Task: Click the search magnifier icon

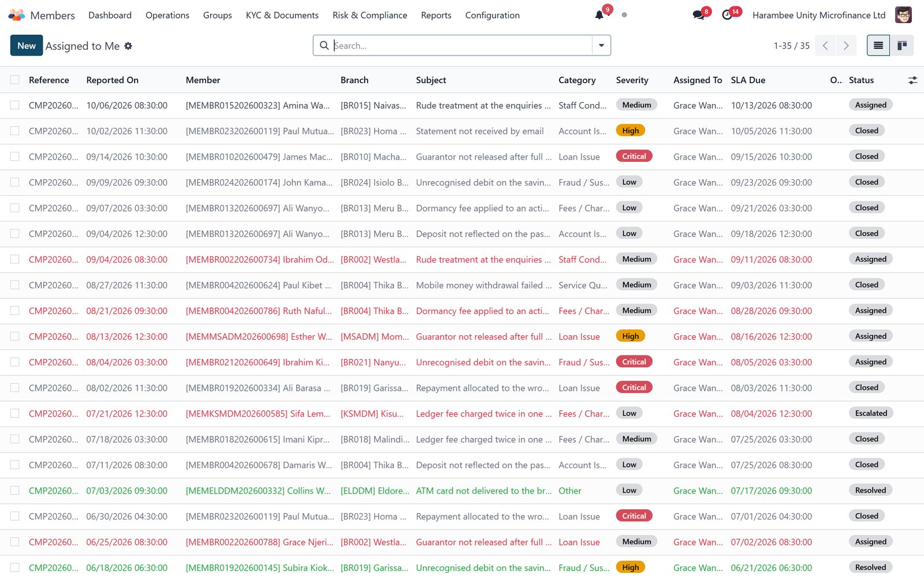Action: [x=324, y=46]
